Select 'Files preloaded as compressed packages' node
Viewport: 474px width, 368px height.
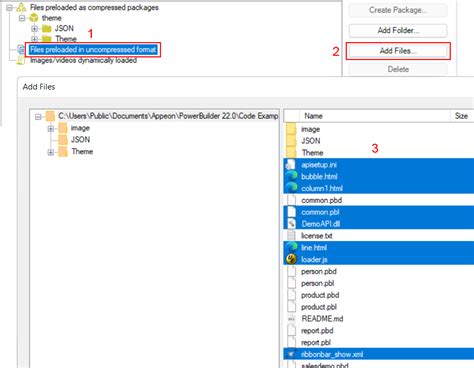point(94,7)
